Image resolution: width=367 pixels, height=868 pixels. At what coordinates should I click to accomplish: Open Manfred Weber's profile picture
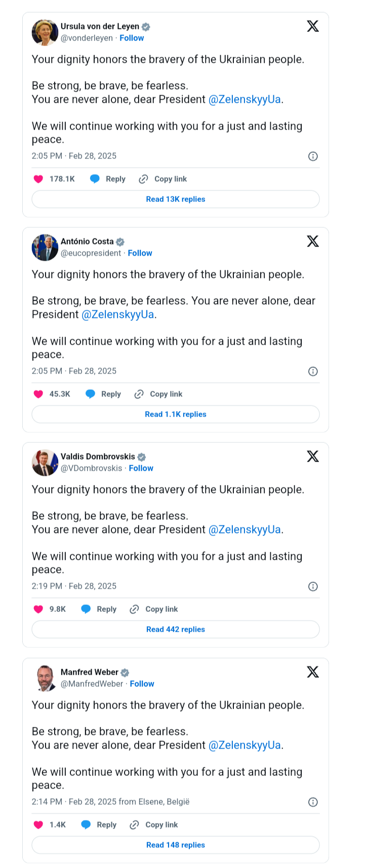coord(45,678)
